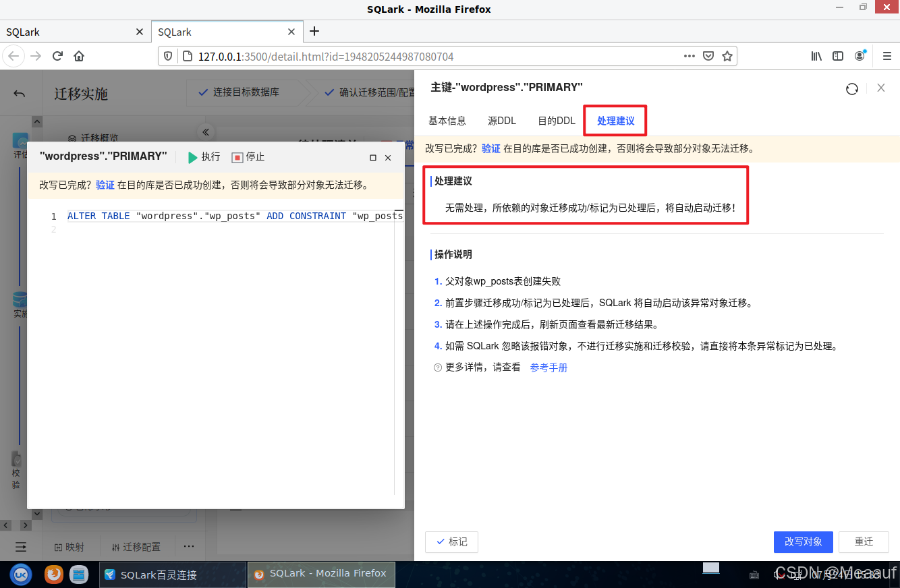Screen dimensions: 900x588
Task: Open Firefox Library icon
Action: pos(816,56)
